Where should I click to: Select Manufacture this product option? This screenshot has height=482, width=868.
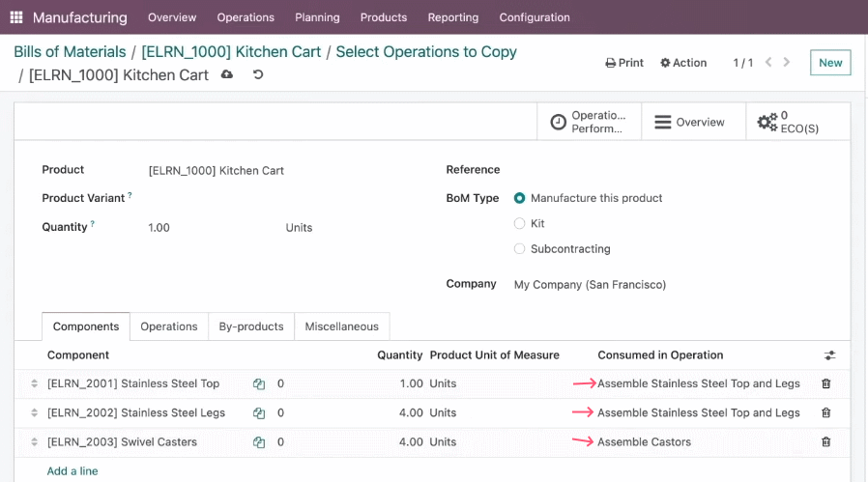point(519,198)
